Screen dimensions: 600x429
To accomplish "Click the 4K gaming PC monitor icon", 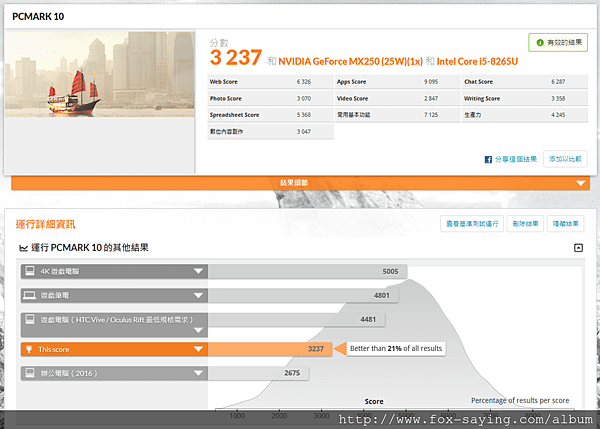I will (29, 271).
